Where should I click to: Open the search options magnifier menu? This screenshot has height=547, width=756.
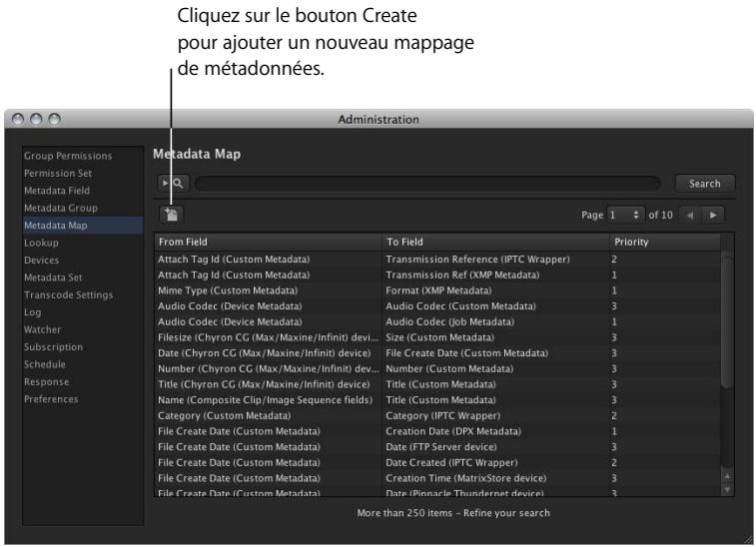[x=173, y=183]
